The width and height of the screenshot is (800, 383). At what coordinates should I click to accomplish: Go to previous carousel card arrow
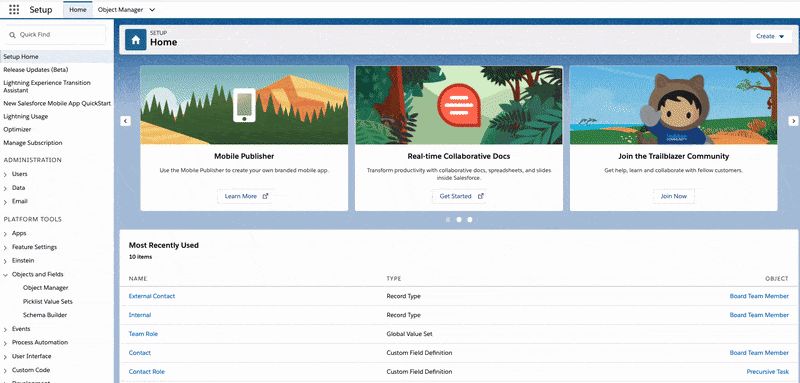pos(126,121)
